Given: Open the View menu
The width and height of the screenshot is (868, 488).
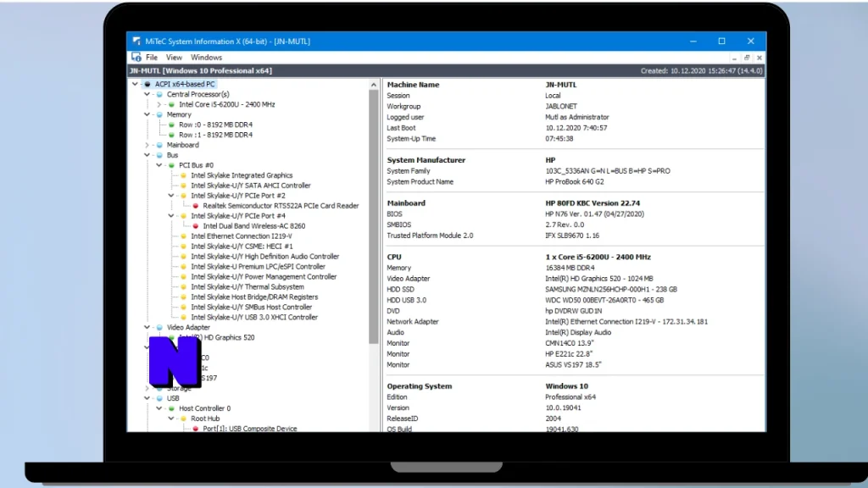Looking at the screenshot, I should 174,58.
